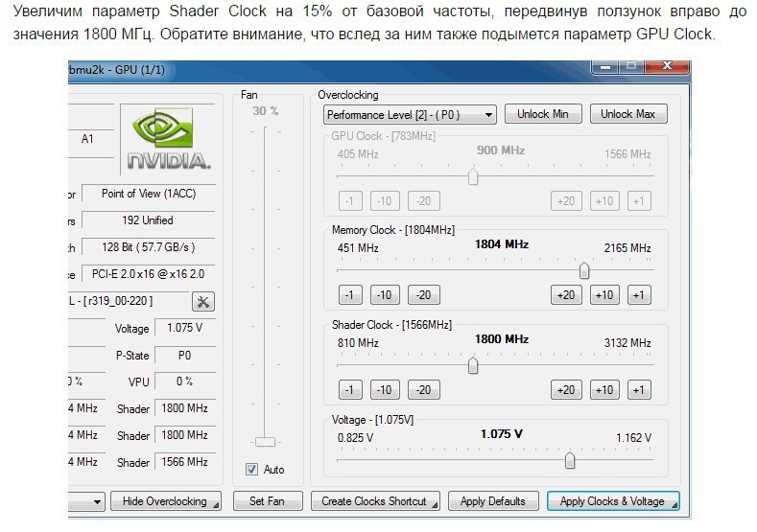This screenshot has width=757, height=532.
Task: Click the Unlock Min button
Action: tap(542, 114)
